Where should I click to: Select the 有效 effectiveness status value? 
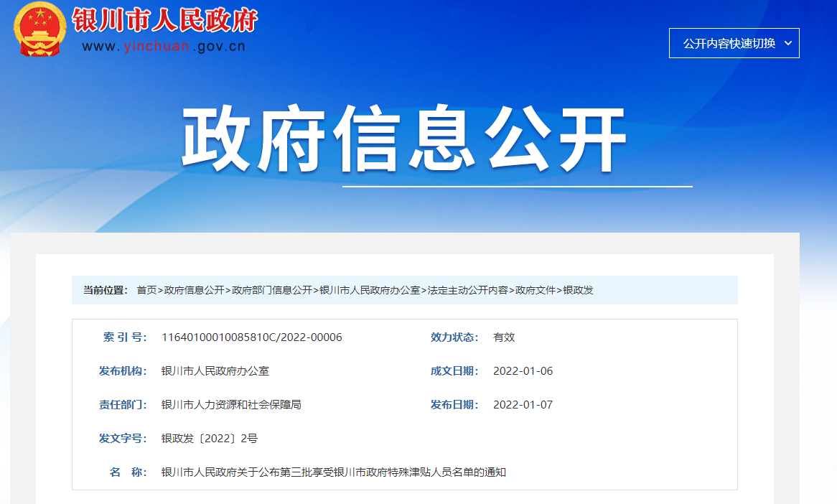(502, 337)
